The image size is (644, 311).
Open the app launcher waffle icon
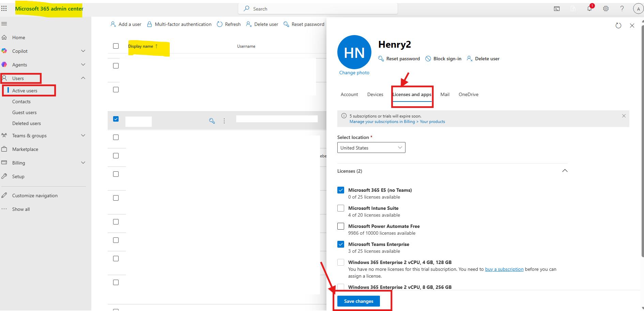(4, 9)
